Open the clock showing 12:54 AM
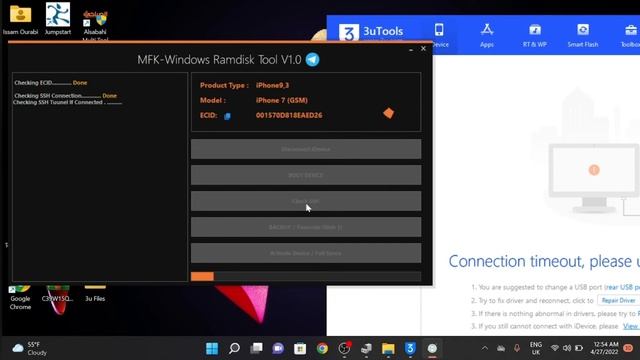Screen dimensions: 640x360 pyautogui.click(x=605, y=348)
